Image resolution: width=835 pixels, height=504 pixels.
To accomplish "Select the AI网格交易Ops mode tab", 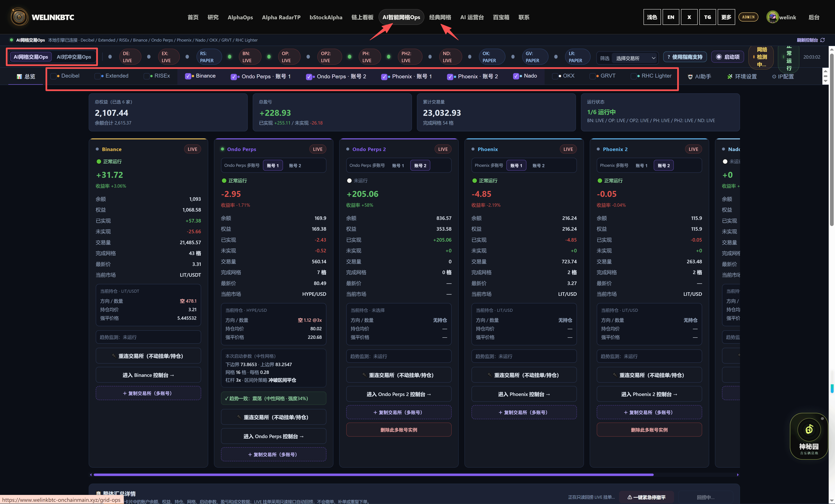I will tap(31, 57).
